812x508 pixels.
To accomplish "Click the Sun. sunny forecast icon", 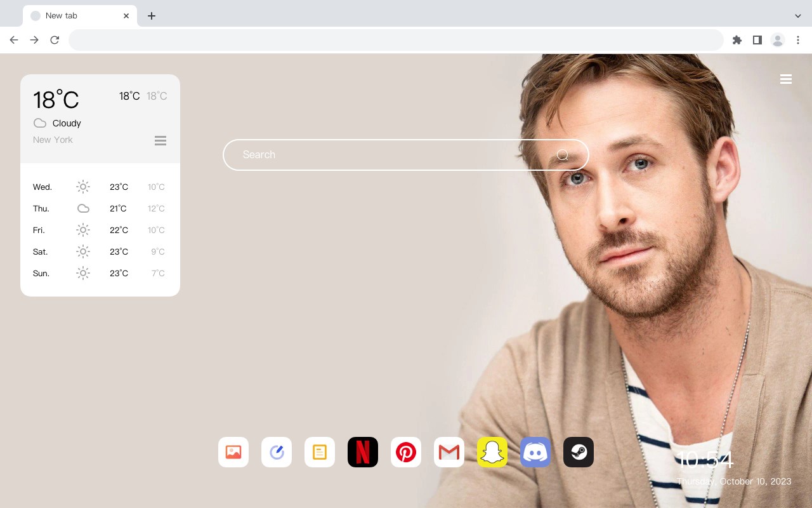I will (x=83, y=273).
